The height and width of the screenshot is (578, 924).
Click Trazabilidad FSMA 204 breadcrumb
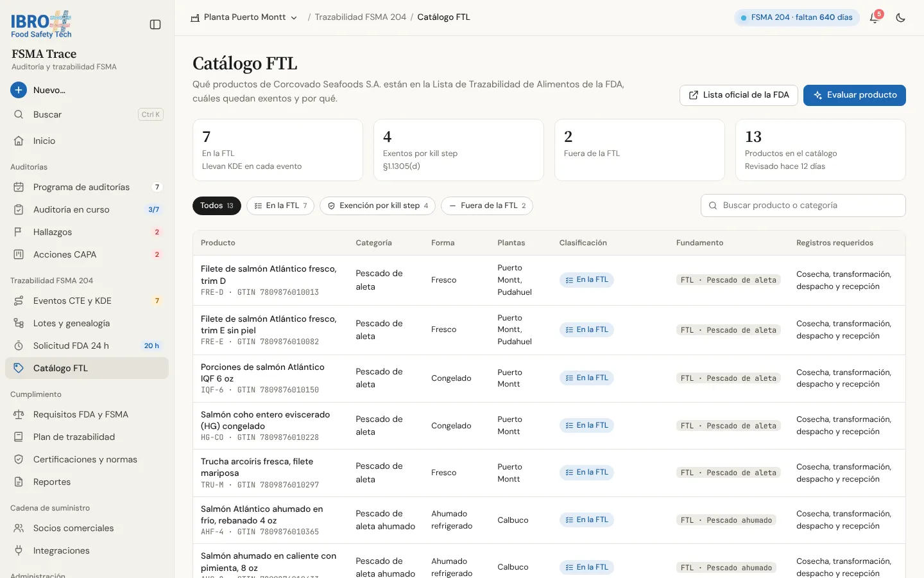click(x=360, y=17)
